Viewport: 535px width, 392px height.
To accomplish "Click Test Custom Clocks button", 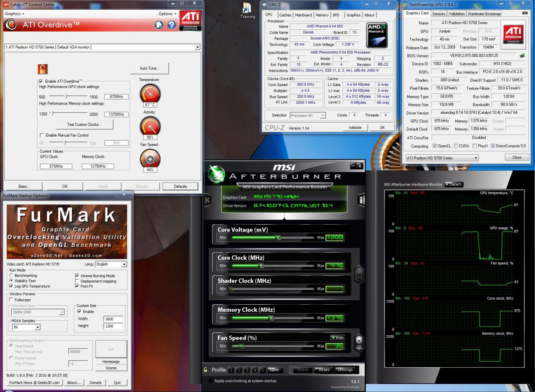I will [x=84, y=124].
